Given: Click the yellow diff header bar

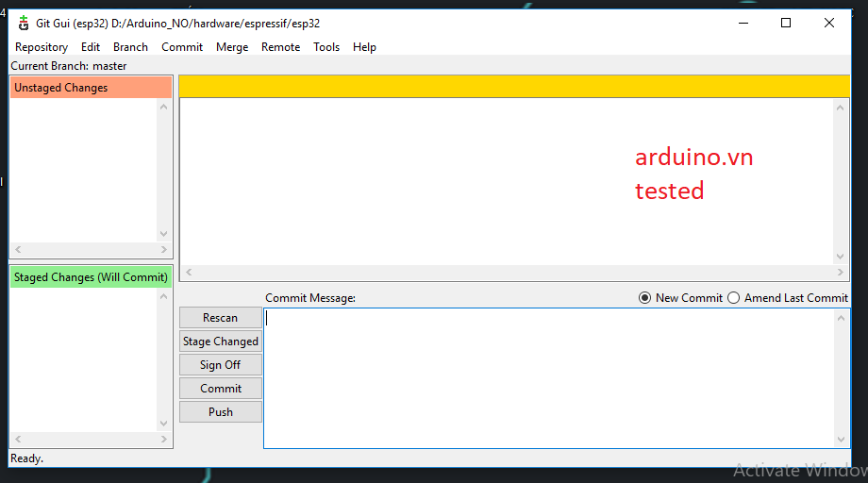Looking at the screenshot, I should point(514,86).
